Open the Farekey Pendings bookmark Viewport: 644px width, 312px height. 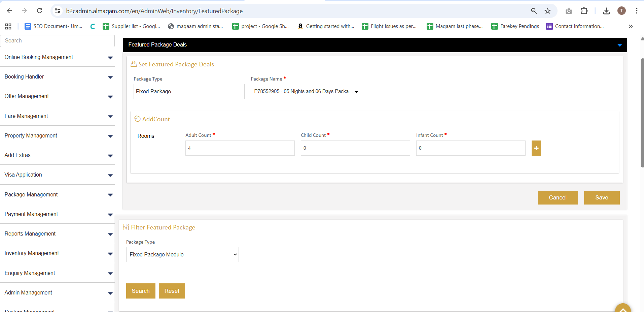click(x=515, y=26)
